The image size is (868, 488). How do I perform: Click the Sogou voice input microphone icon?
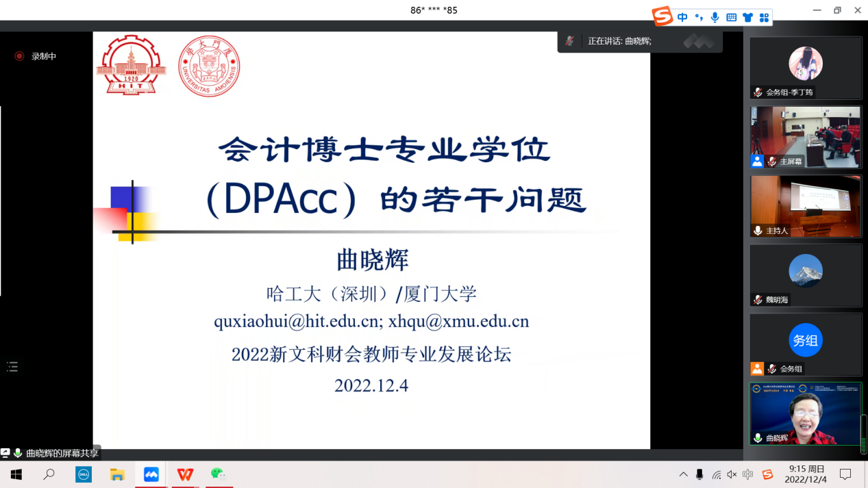(715, 18)
